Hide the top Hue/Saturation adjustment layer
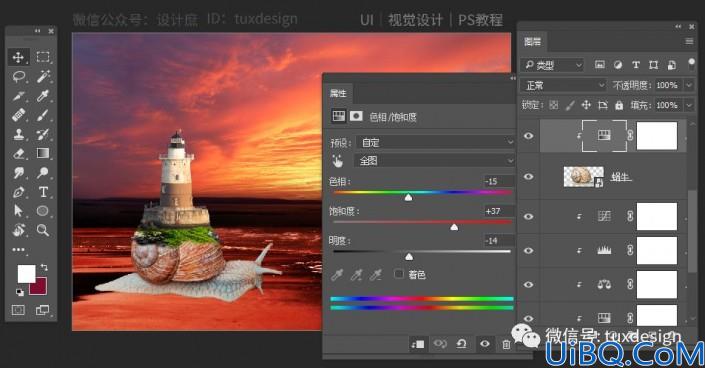 [529, 135]
